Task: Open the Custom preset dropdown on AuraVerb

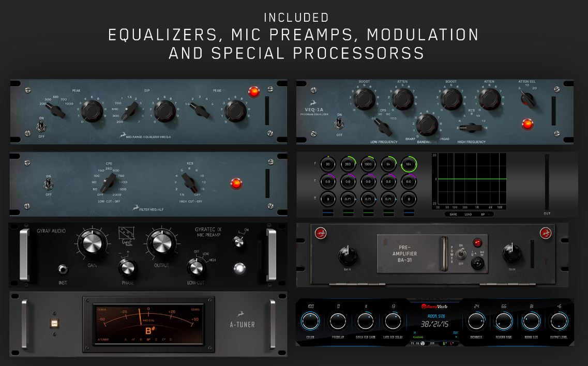Action: [435, 337]
